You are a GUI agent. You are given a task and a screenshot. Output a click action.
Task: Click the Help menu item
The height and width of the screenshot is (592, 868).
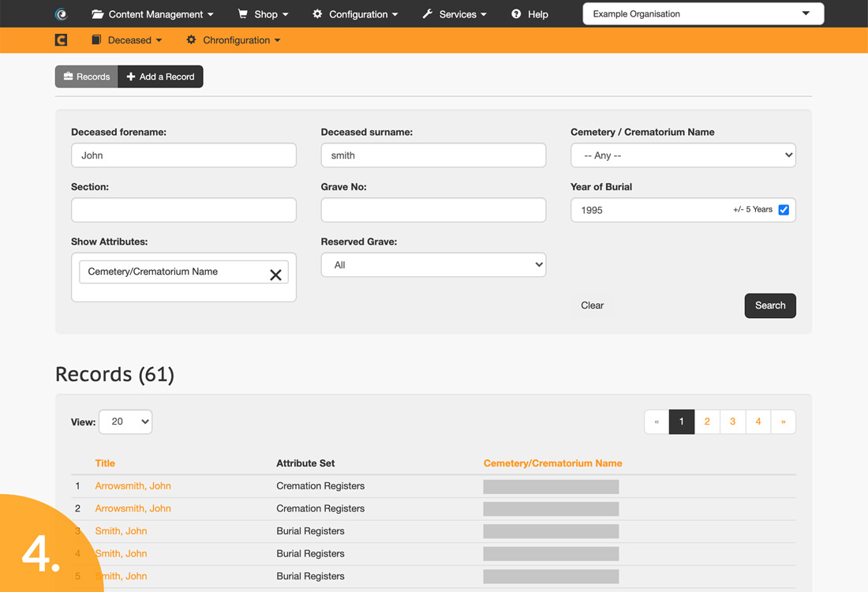(529, 14)
